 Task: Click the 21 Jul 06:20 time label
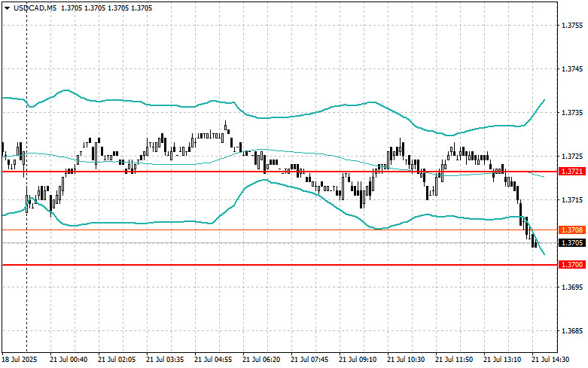[x=261, y=360]
